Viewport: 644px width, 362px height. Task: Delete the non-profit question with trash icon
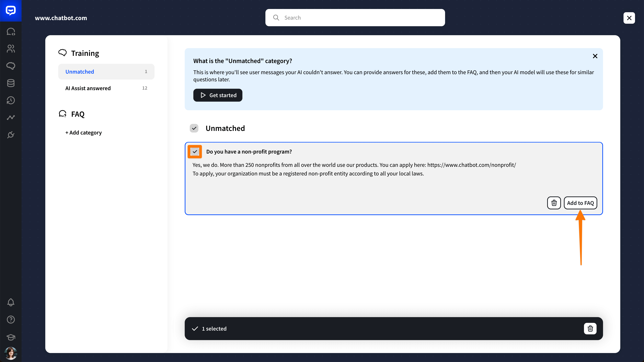coord(554,203)
